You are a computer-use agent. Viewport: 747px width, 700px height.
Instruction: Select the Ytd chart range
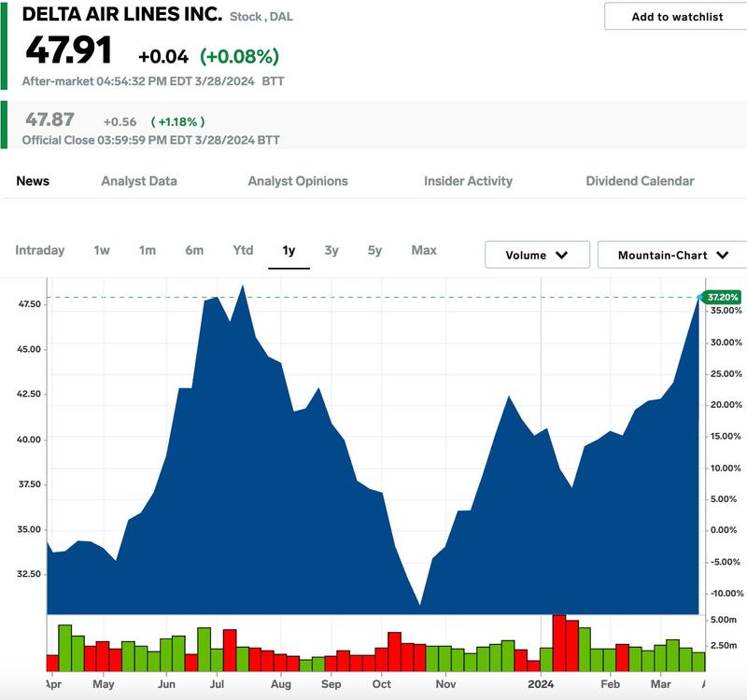click(243, 250)
